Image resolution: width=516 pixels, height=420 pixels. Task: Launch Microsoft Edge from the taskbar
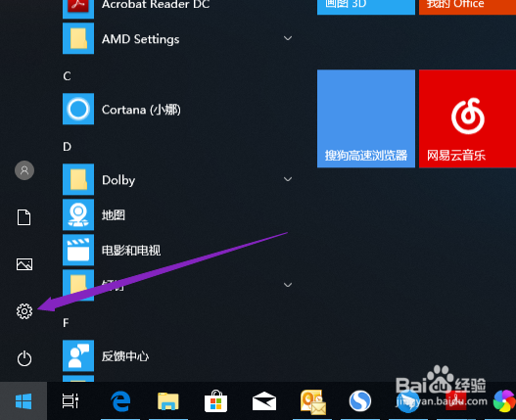pyautogui.click(x=120, y=401)
